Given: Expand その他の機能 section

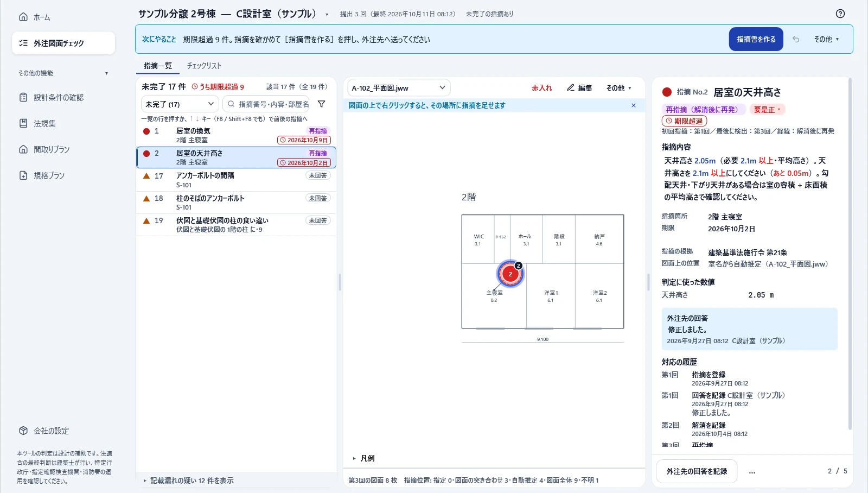Looking at the screenshot, I should 63,73.
